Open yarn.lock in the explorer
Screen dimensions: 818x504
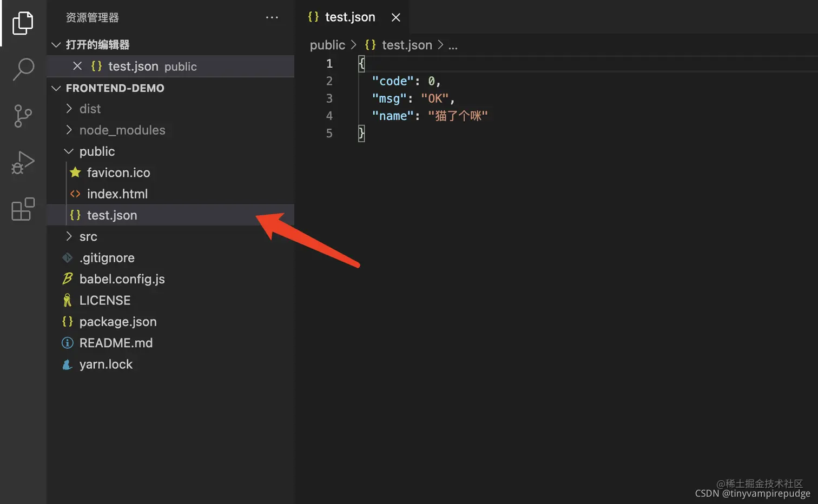(x=106, y=364)
